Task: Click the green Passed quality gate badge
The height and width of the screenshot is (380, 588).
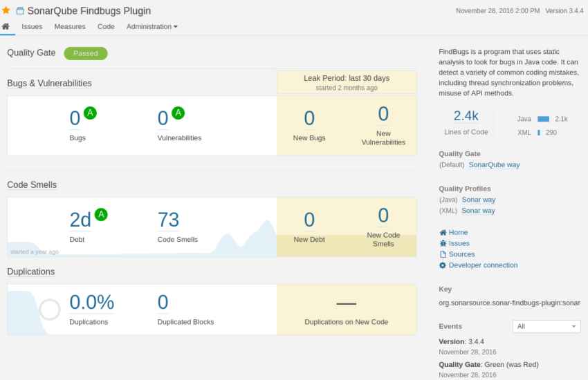Action: (x=86, y=53)
